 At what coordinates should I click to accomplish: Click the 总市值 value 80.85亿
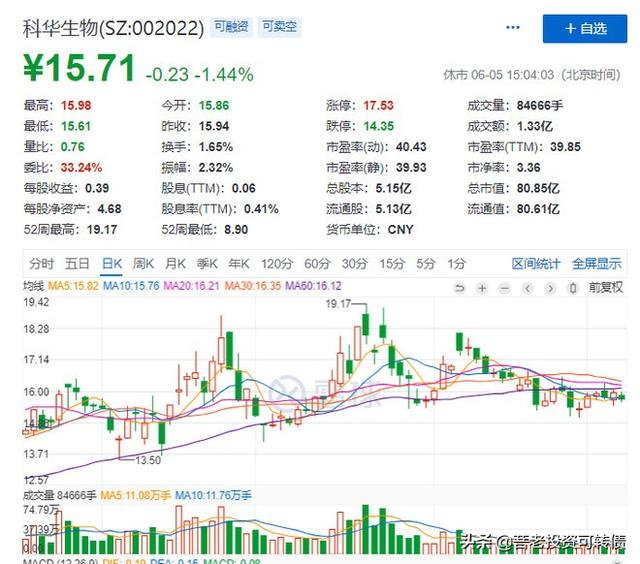click(538, 188)
